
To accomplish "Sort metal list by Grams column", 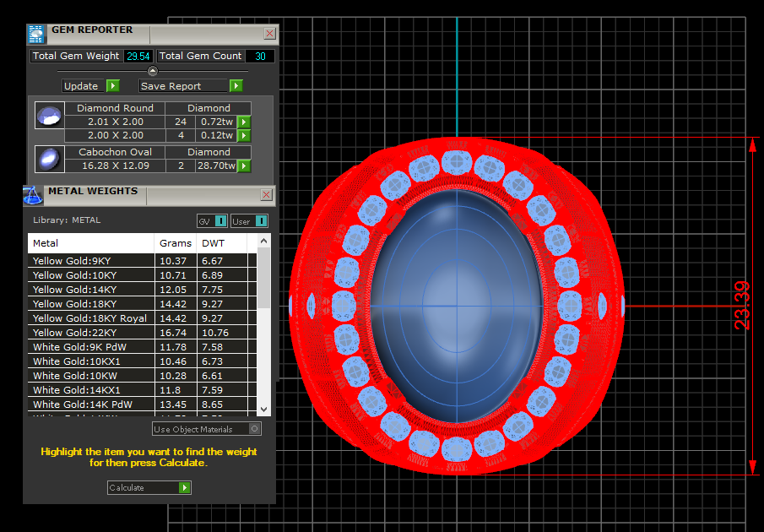I will 175,243.
